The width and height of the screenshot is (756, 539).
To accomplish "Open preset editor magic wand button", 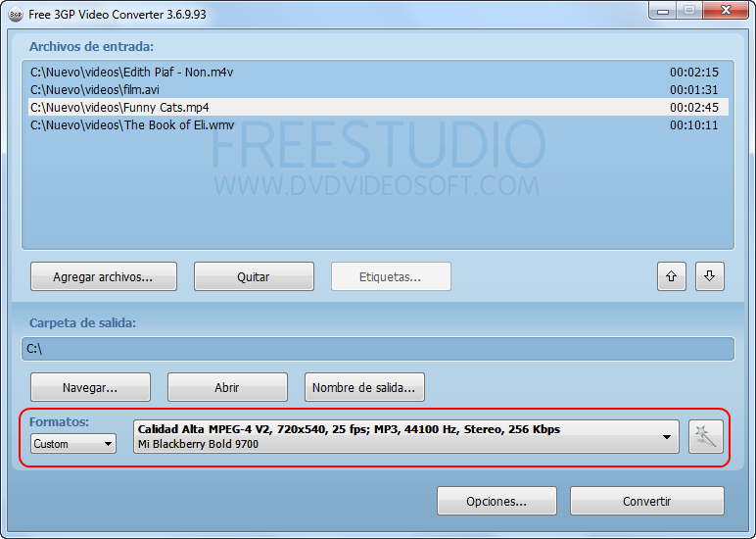I will pyautogui.click(x=705, y=437).
